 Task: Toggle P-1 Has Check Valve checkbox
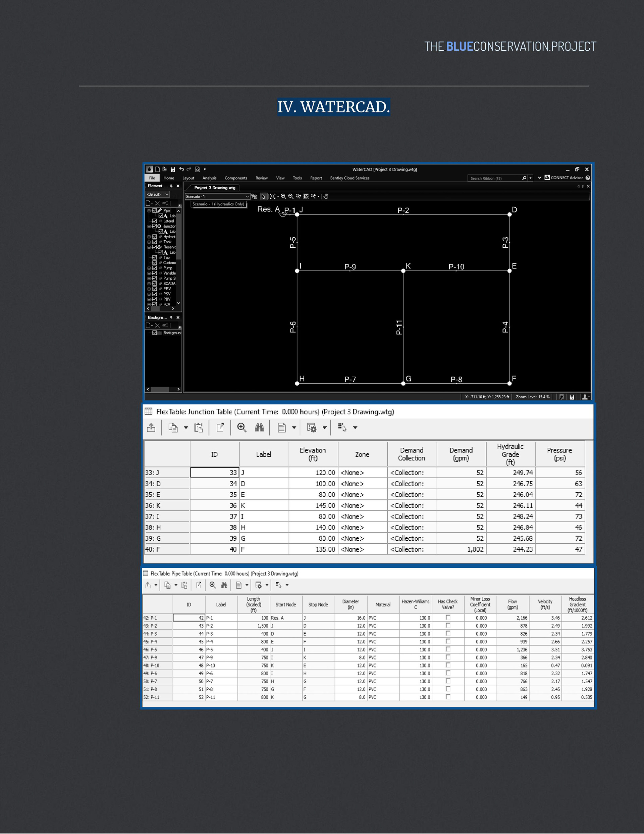[448, 618]
